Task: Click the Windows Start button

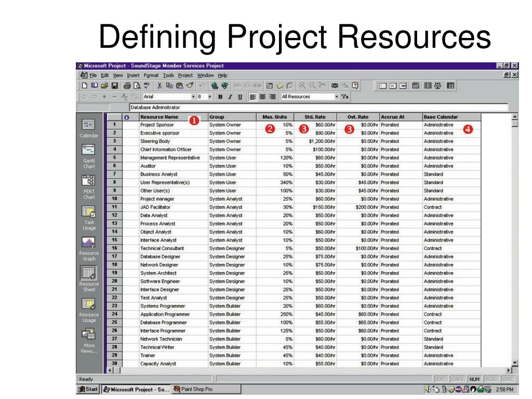Action: tap(88, 389)
